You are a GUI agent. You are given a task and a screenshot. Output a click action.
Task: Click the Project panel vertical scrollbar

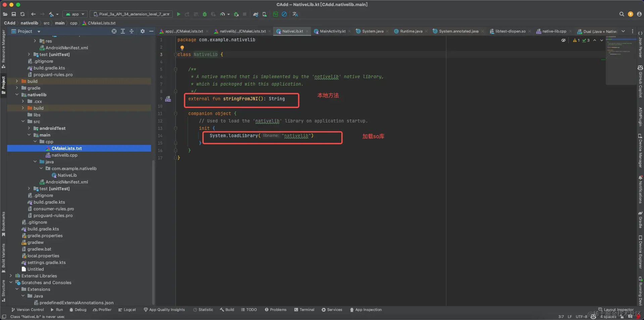click(153, 231)
